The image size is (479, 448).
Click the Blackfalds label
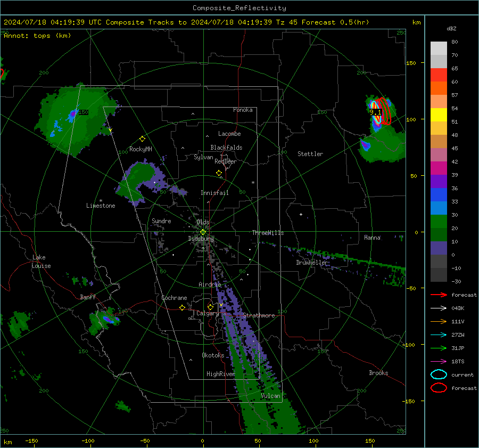[226, 148]
